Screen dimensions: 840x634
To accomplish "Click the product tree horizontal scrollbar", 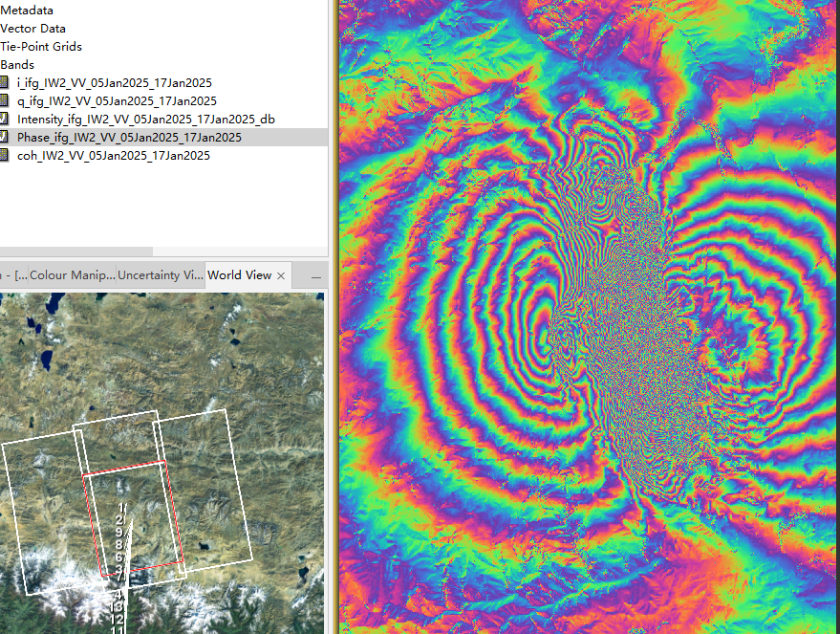I will coord(76,251).
